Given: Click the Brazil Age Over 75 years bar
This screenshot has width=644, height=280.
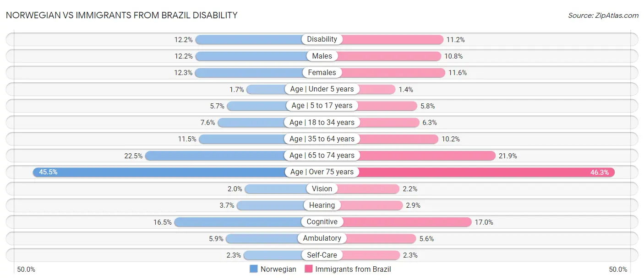Looking at the screenshot, I should point(486,172).
